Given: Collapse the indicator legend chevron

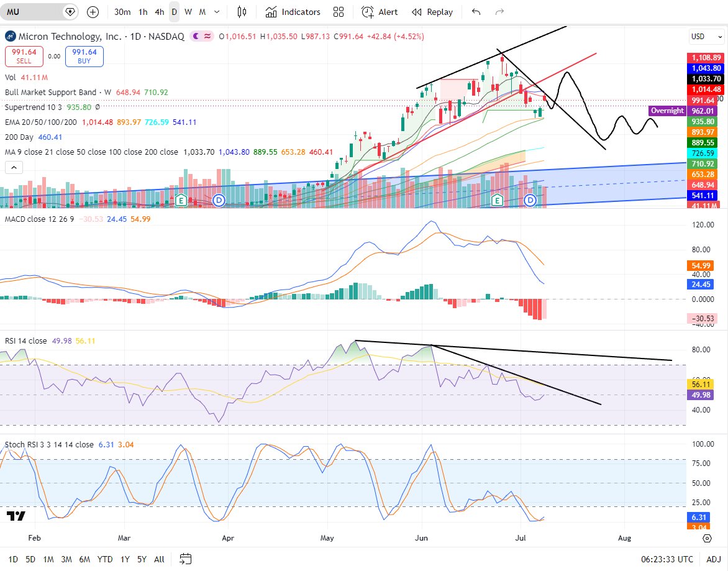Looking at the screenshot, I should 14,168.
